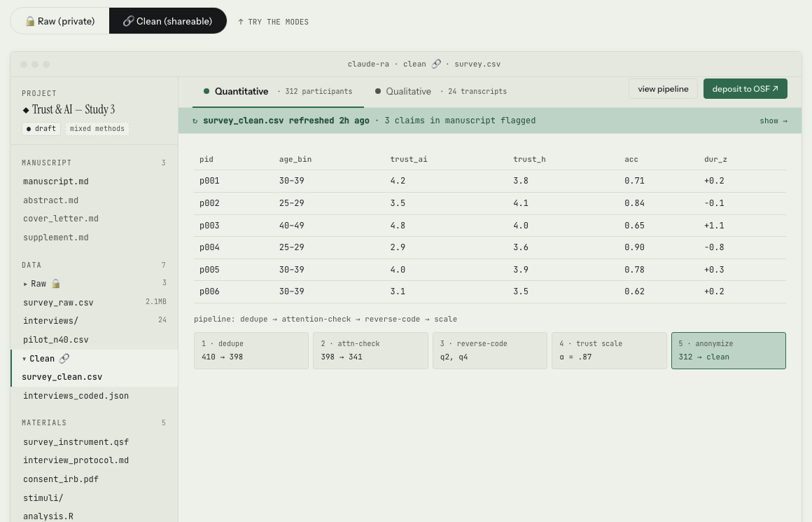812x522 pixels.
Task: Select the Quantitative tab
Action: pos(242,91)
